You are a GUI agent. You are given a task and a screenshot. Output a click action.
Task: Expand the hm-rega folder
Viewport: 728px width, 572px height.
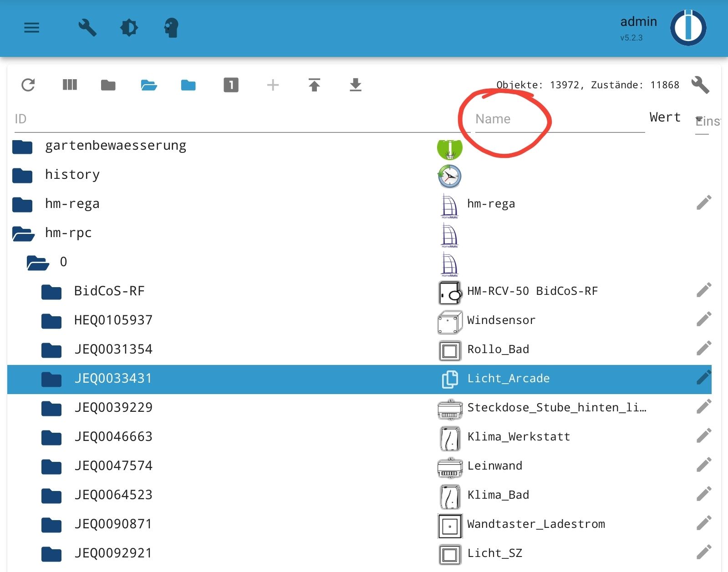click(x=22, y=205)
